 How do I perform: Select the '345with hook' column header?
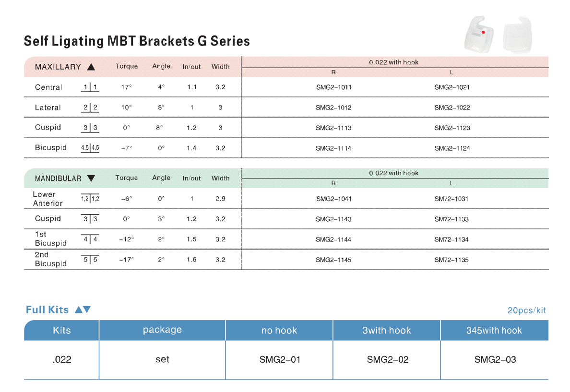tap(494, 330)
